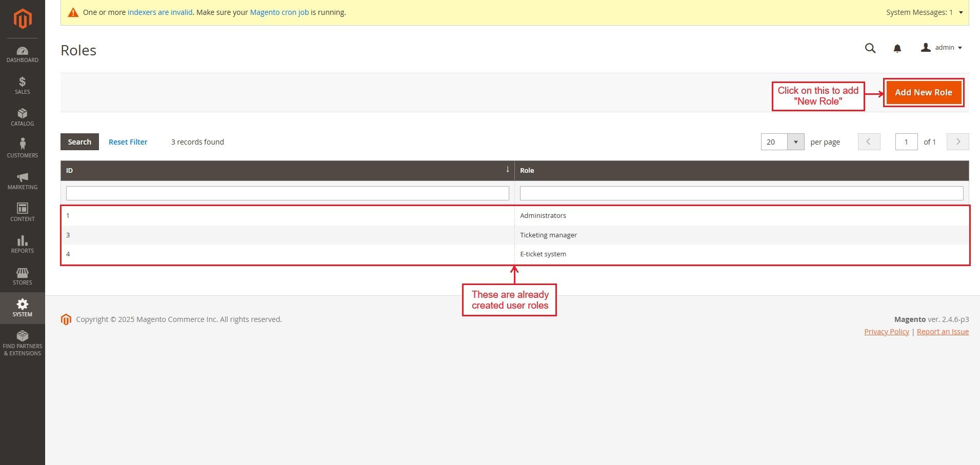Click the Role filter input field

click(x=741, y=193)
